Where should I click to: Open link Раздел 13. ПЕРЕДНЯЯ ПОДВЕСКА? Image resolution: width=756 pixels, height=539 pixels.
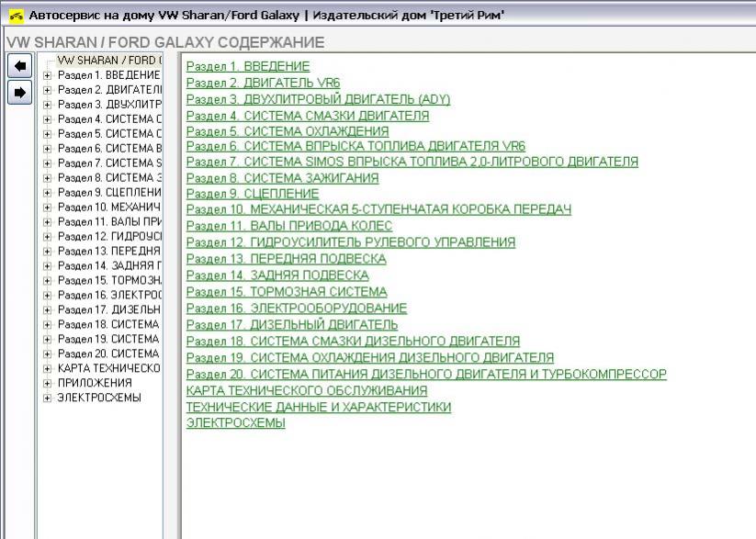pos(287,259)
